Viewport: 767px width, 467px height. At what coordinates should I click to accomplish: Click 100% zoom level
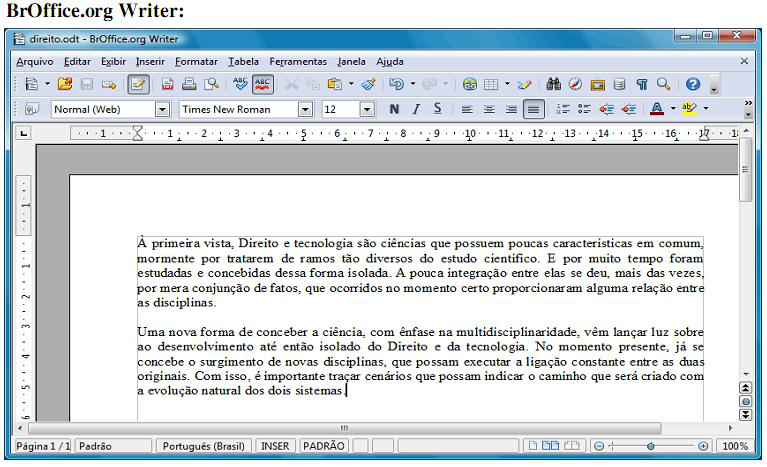(x=735, y=446)
